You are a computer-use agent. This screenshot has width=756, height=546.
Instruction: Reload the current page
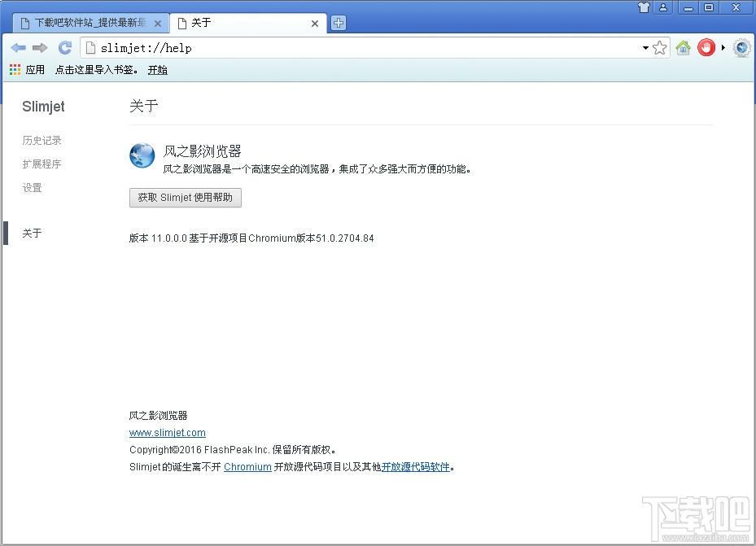64,48
